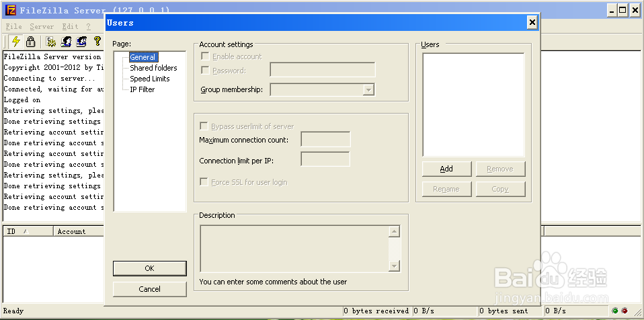Click inside the Description text area
644x320 pixels.
(x=294, y=249)
